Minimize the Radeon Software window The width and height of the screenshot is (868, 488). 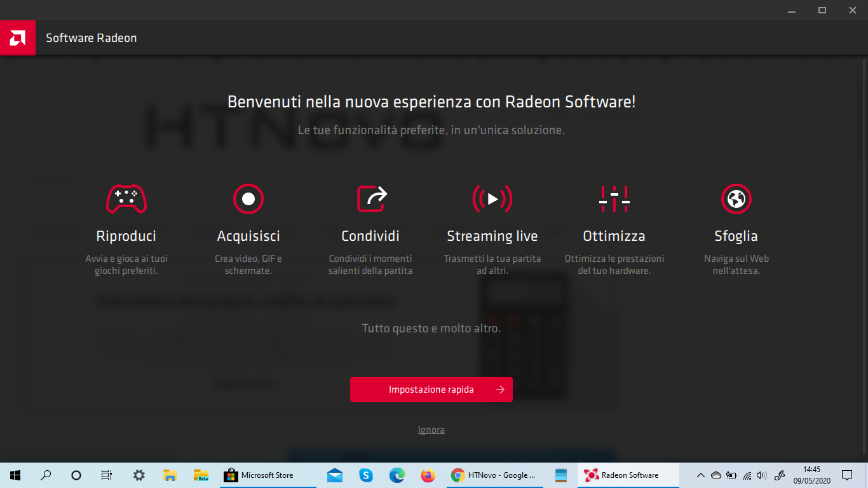tap(792, 10)
